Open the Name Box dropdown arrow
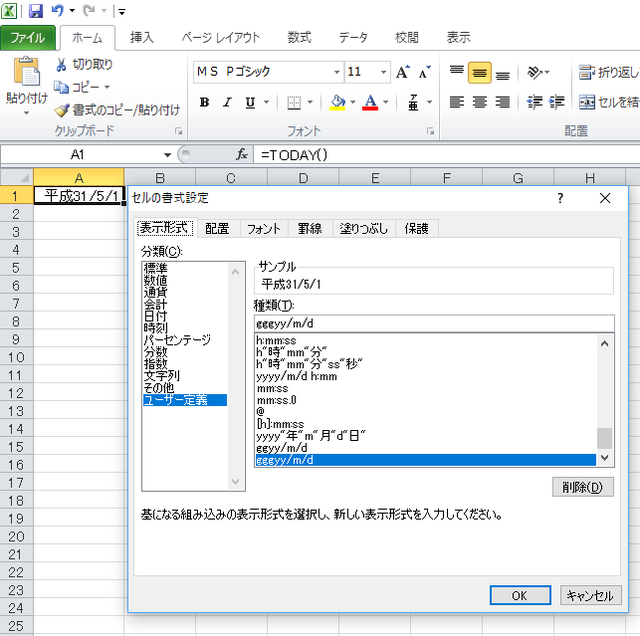640x636 pixels. [167, 155]
